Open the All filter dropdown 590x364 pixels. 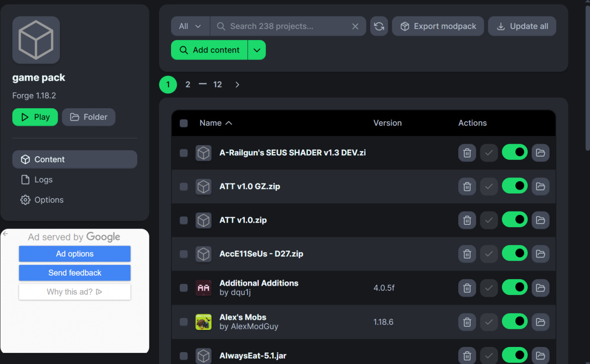point(190,26)
